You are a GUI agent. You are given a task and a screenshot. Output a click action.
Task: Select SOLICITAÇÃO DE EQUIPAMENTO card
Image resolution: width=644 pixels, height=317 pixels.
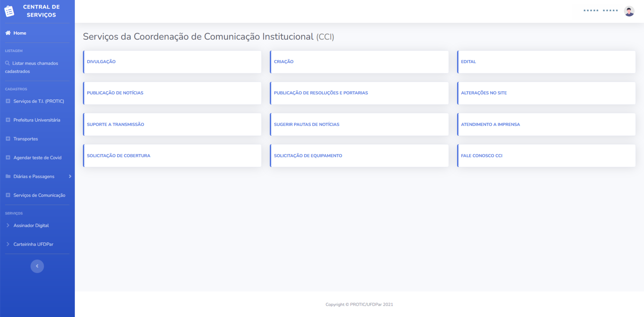(308, 156)
